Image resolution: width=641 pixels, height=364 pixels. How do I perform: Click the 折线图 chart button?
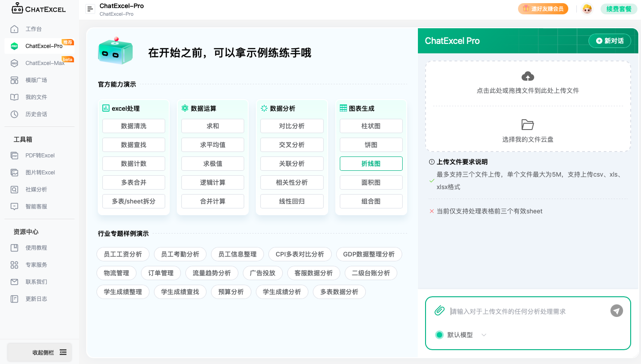(371, 164)
